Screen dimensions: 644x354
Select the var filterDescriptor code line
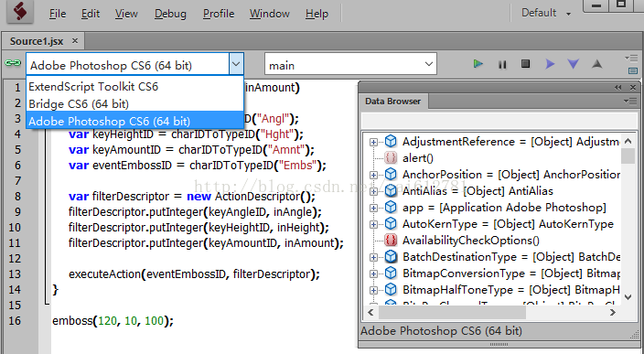(x=192, y=197)
